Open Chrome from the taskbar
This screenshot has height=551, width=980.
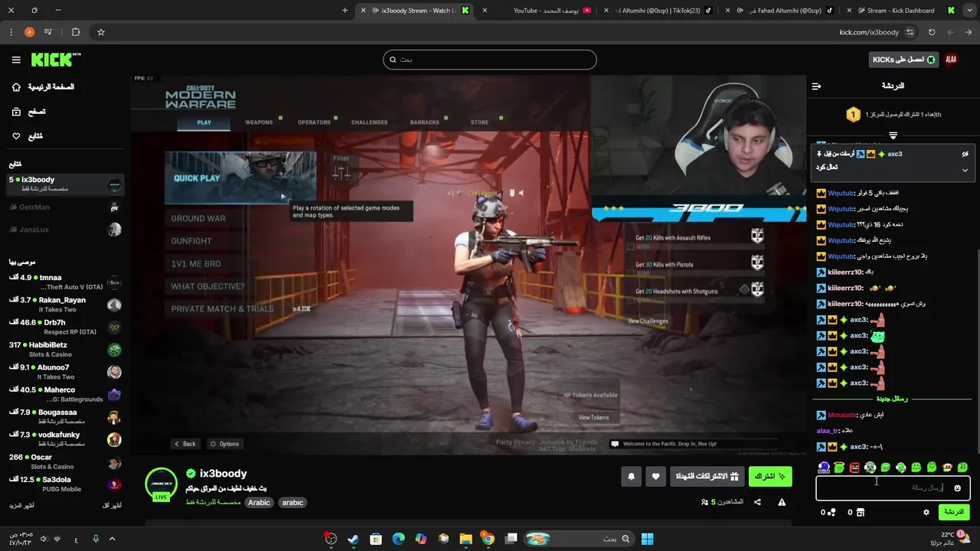(x=488, y=539)
